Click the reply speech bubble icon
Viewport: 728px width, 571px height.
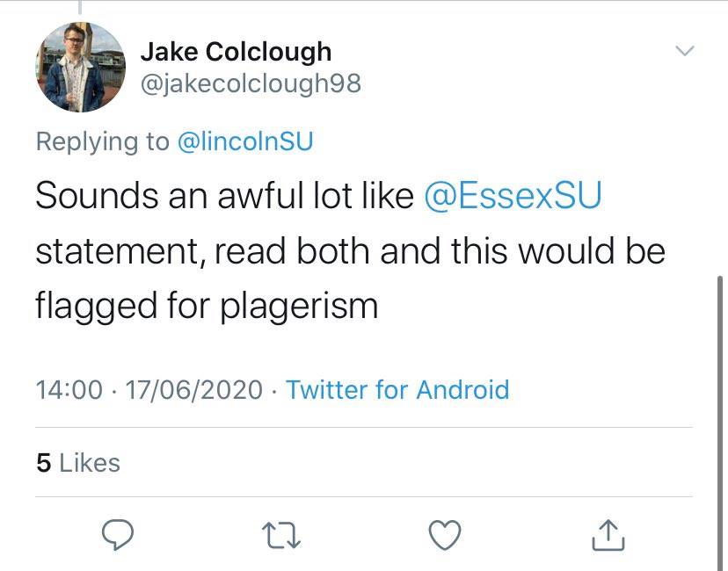pos(118,535)
